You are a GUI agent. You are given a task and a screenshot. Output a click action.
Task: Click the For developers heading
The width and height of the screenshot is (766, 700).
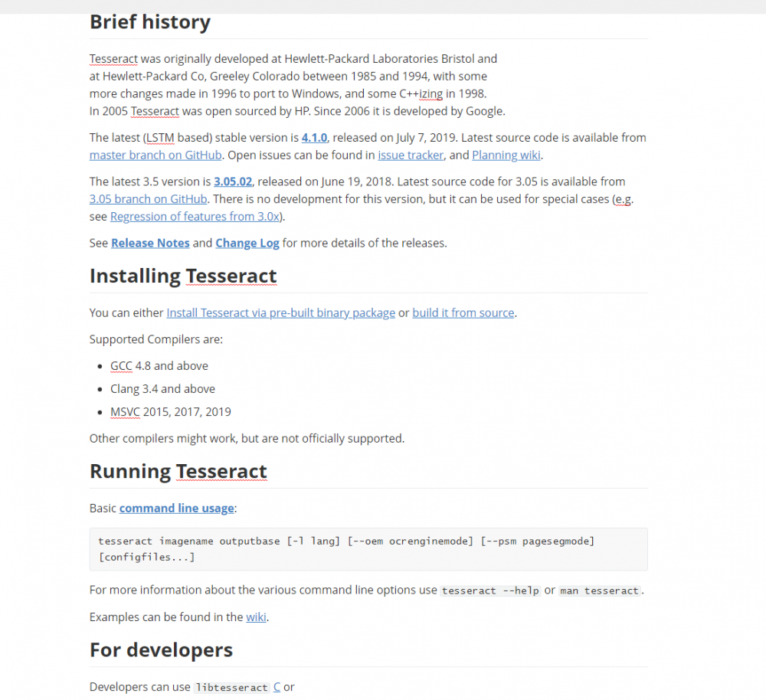[x=161, y=649]
